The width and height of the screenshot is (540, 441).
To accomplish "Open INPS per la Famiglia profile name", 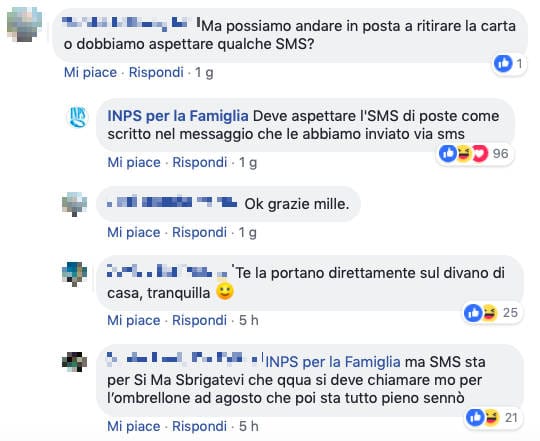I will pos(178,116).
